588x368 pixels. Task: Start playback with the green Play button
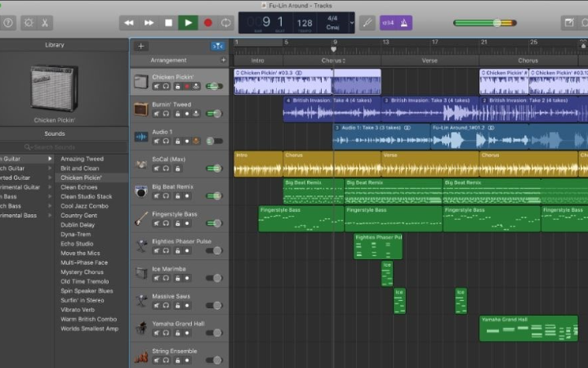[189, 23]
